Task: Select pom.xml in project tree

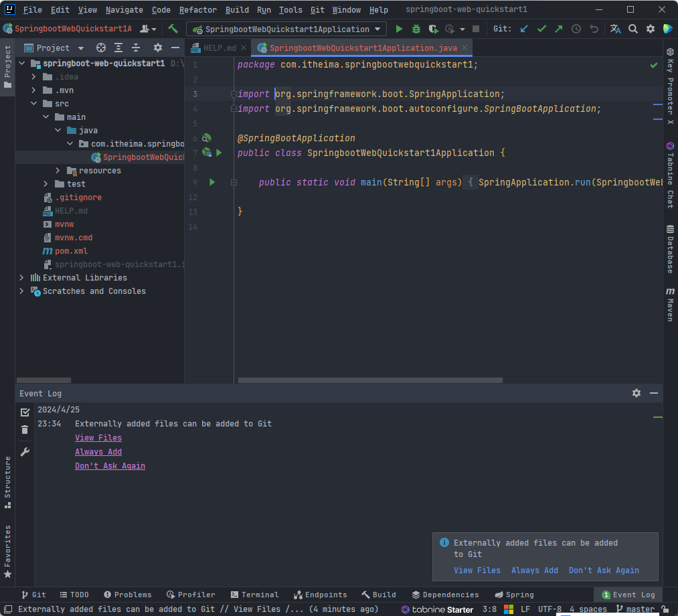Action: point(71,251)
